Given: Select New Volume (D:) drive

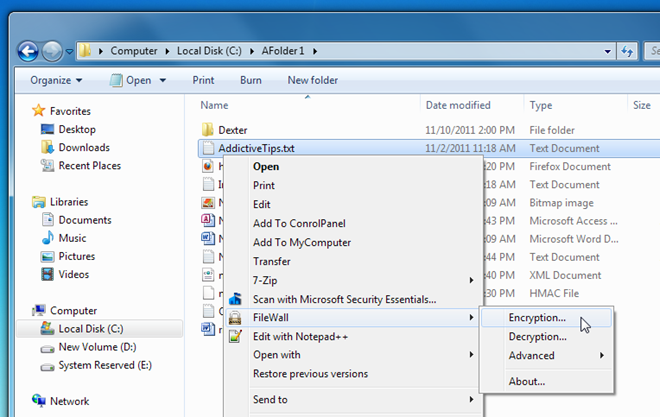Looking at the screenshot, I should click(x=97, y=347).
